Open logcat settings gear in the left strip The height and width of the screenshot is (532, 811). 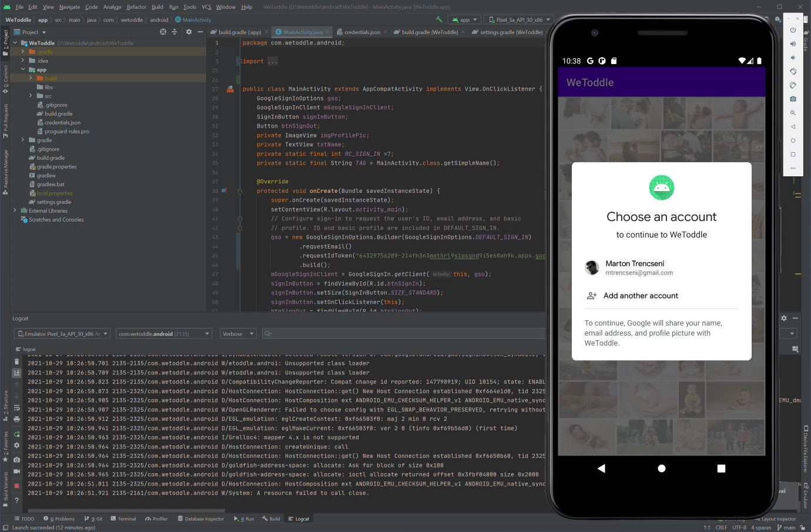(16, 446)
